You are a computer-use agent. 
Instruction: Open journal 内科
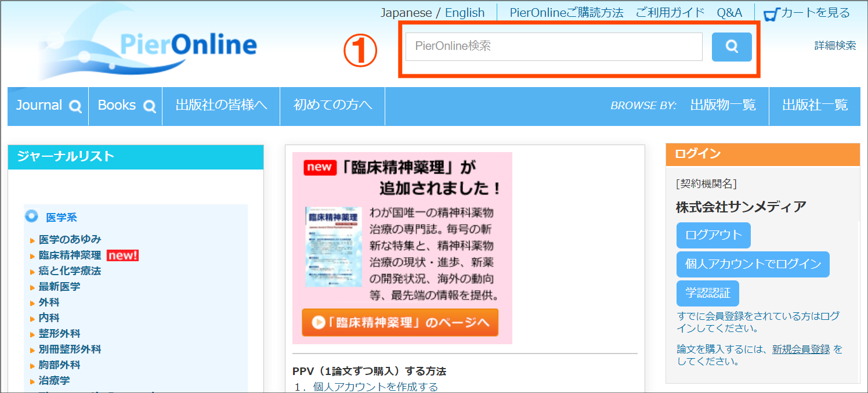pos(49,318)
